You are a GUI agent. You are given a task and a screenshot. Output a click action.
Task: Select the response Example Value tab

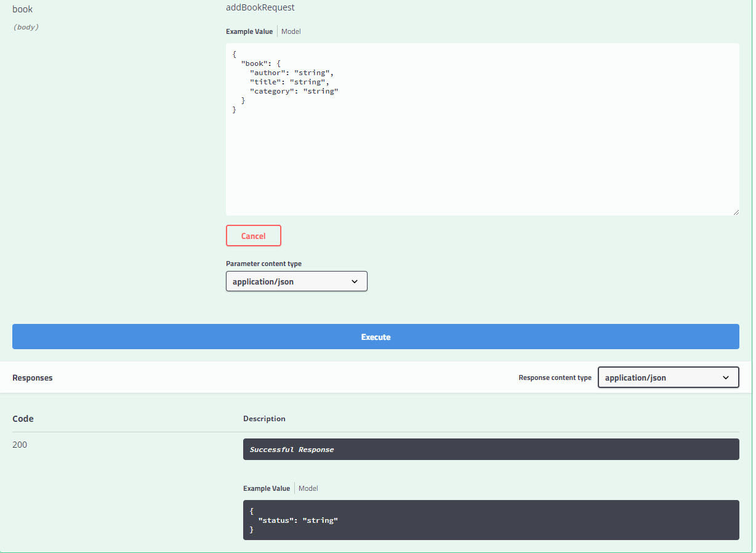click(x=267, y=488)
